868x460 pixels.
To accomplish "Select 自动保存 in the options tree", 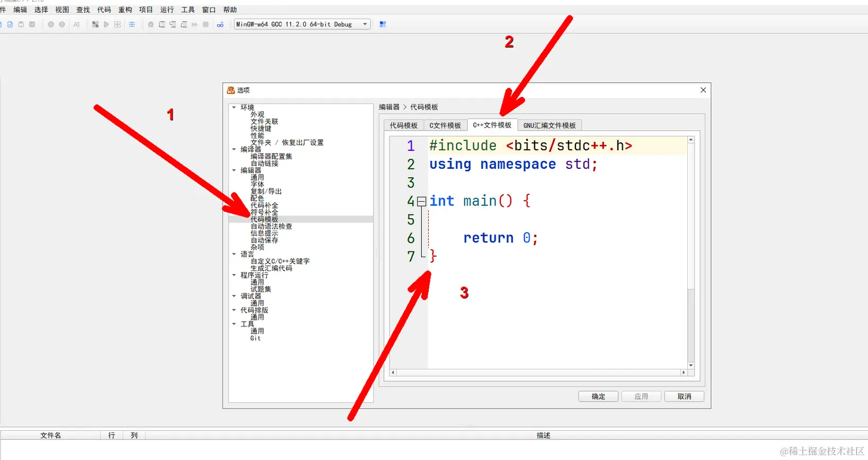I will coord(264,240).
